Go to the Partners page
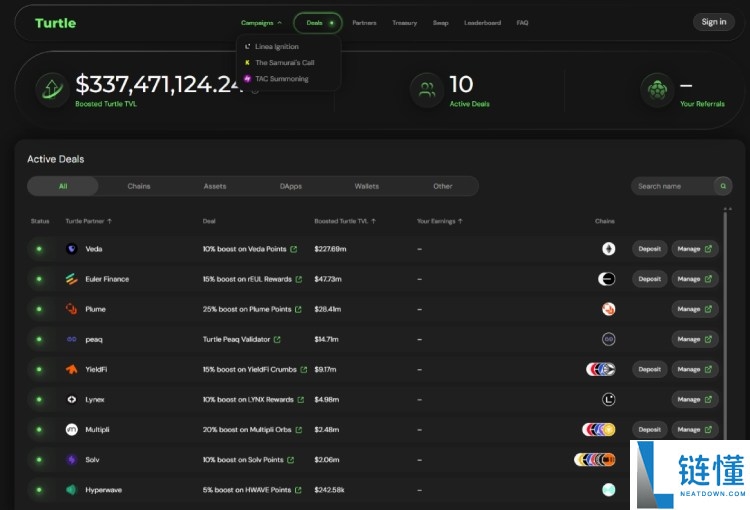 (x=364, y=22)
